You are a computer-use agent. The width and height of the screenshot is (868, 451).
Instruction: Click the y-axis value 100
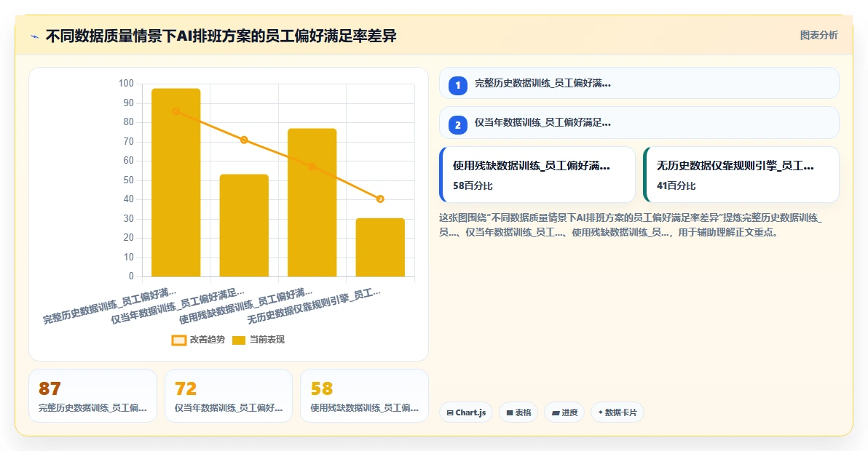click(x=126, y=84)
